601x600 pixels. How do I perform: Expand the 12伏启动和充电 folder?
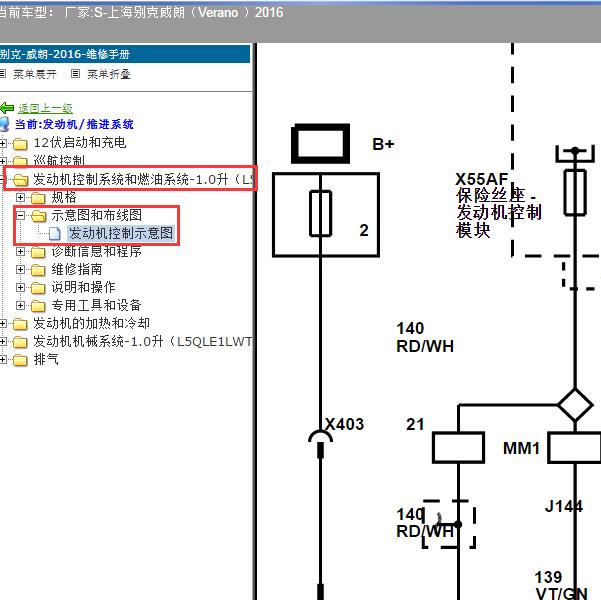click(x=3, y=143)
